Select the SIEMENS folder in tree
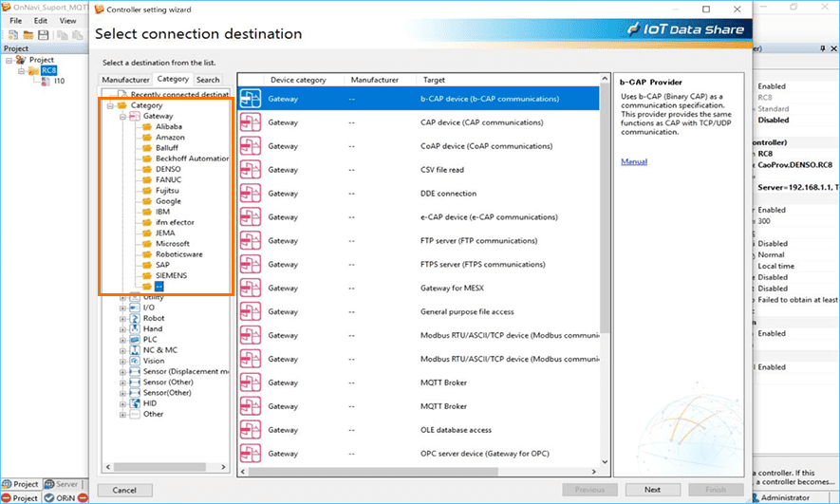This screenshot has height=504, width=840. [x=172, y=275]
